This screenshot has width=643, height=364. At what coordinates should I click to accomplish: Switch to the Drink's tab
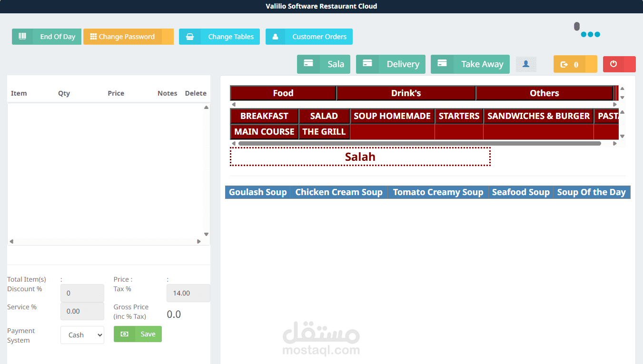coord(406,93)
